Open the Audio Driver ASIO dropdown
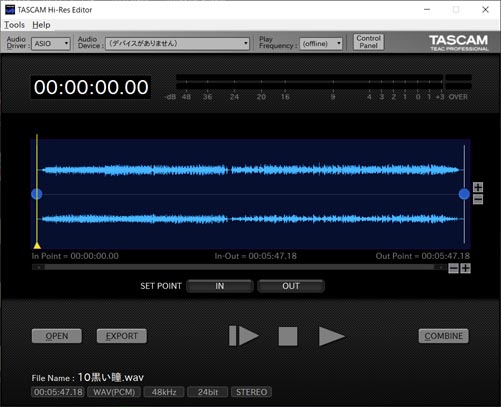Image resolution: width=501 pixels, height=407 pixels. 51,44
